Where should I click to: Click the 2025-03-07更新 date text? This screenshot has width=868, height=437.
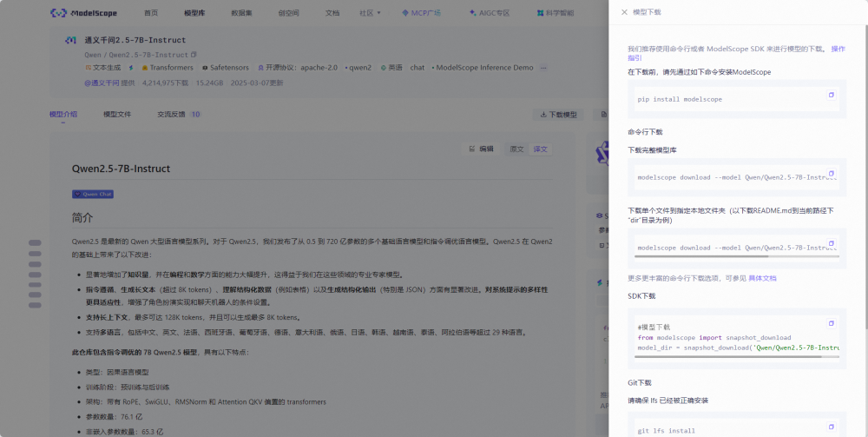pyautogui.click(x=256, y=83)
